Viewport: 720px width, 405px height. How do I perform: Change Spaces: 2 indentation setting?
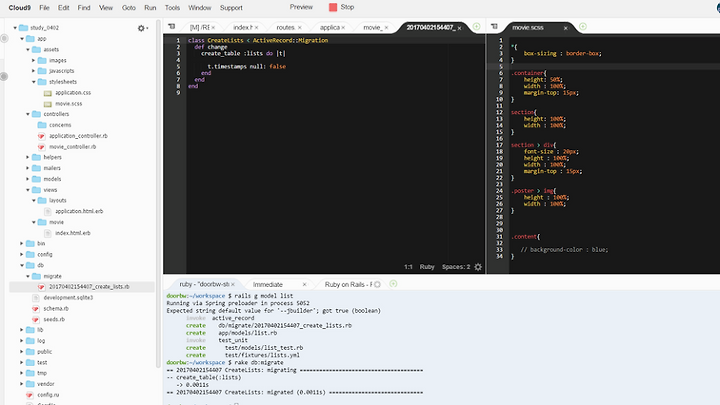coord(456,267)
